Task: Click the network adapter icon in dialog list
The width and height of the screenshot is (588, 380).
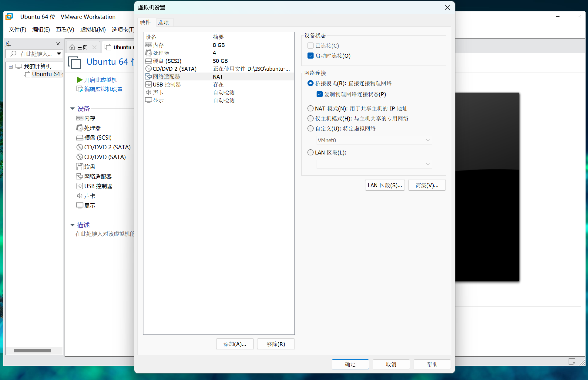Action: (x=148, y=76)
